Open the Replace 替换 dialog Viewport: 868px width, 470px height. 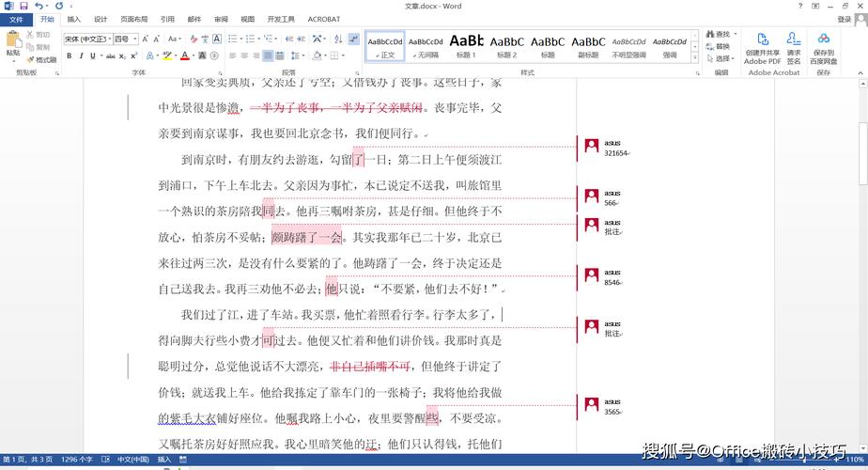point(718,46)
